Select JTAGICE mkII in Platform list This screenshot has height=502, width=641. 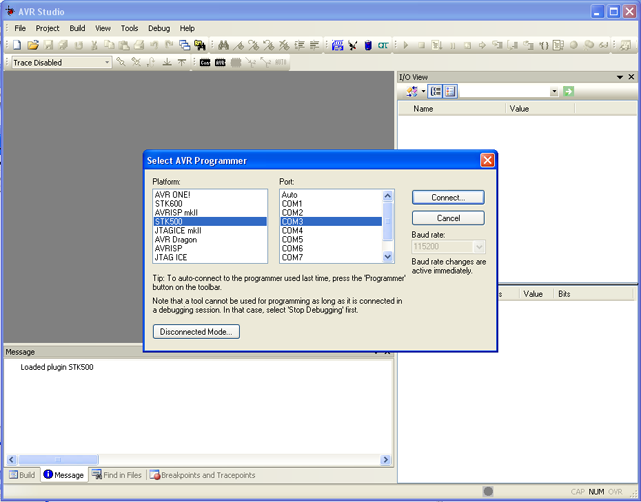click(x=210, y=231)
